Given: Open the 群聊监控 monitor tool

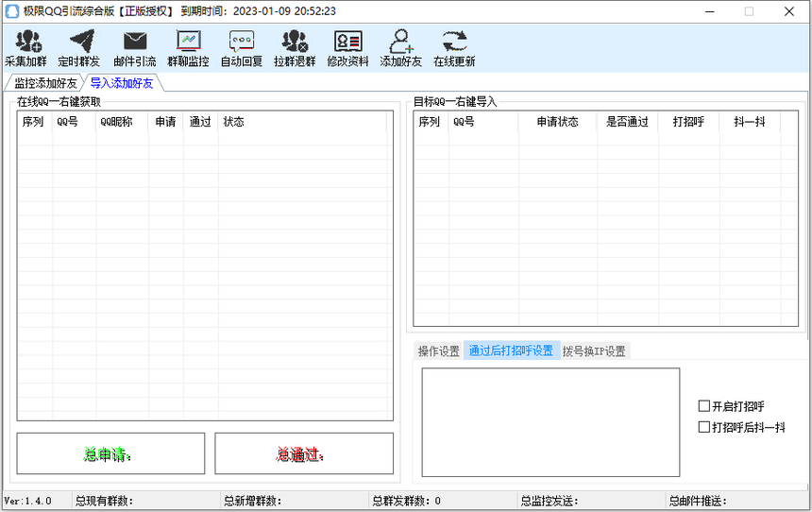Looking at the screenshot, I should tap(188, 48).
